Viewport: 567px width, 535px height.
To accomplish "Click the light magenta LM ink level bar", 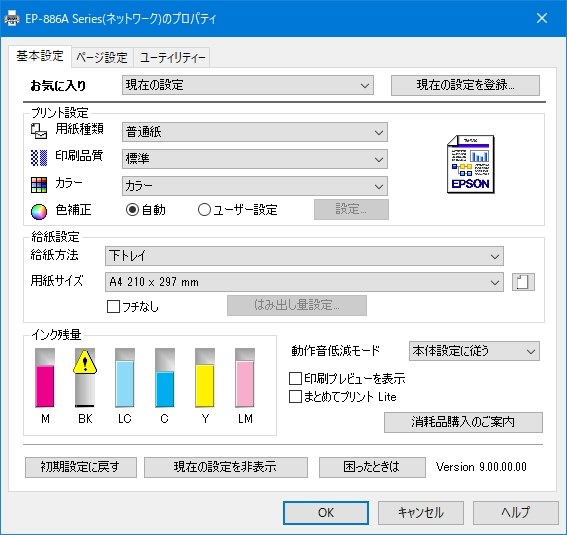I will [x=245, y=378].
